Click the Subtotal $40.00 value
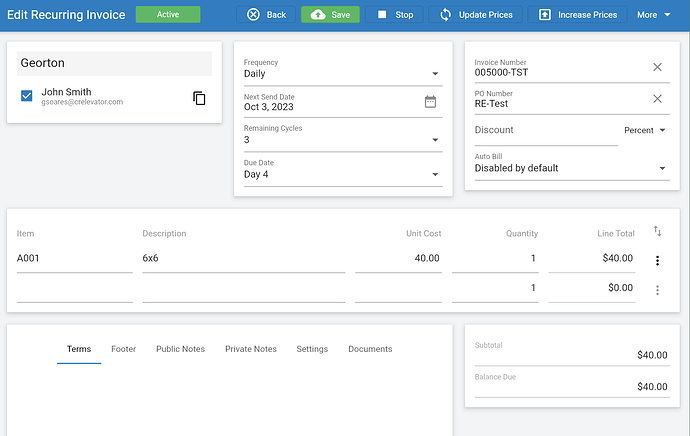The image size is (690, 436). click(652, 355)
